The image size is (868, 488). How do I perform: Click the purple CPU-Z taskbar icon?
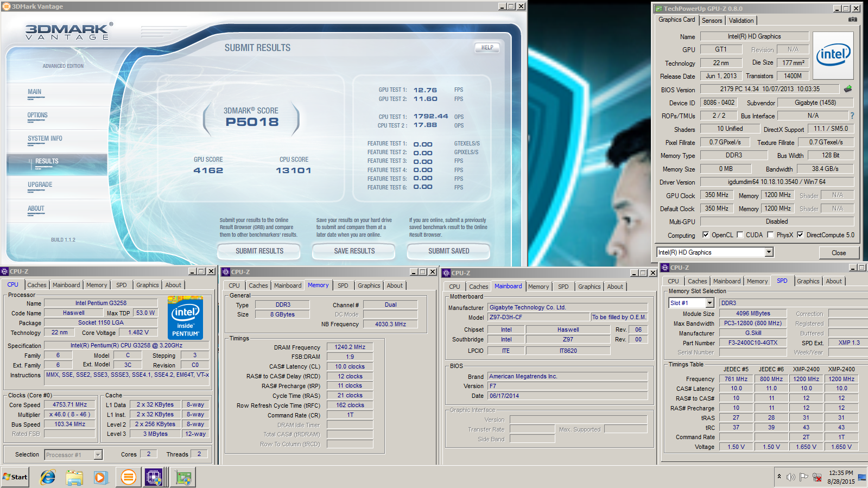(154, 477)
